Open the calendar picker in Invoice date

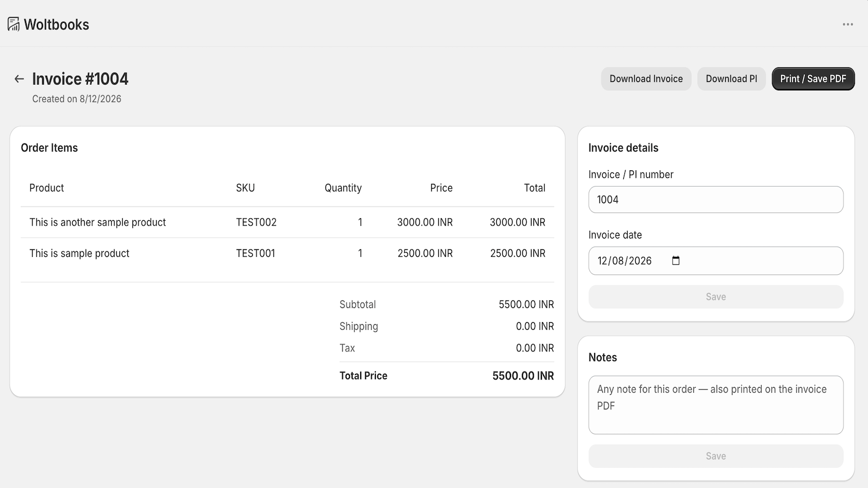tap(676, 261)
